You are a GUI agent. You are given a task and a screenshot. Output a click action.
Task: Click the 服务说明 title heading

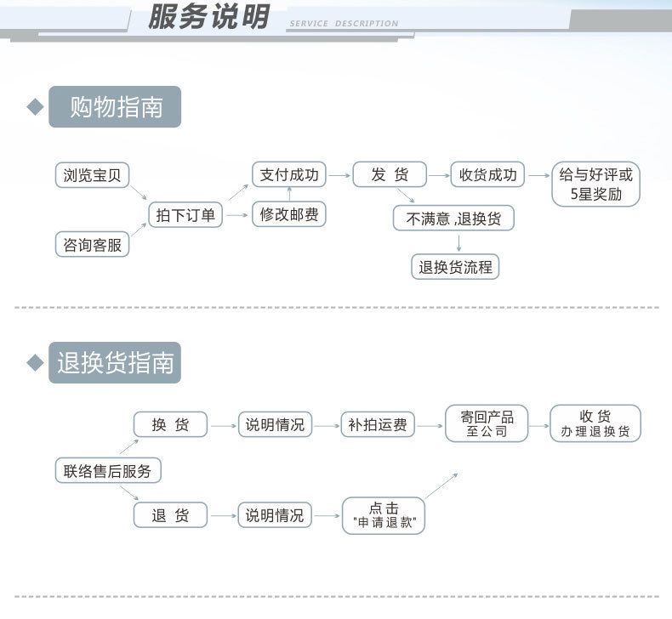pyautogui.click(x=208, y=17)
